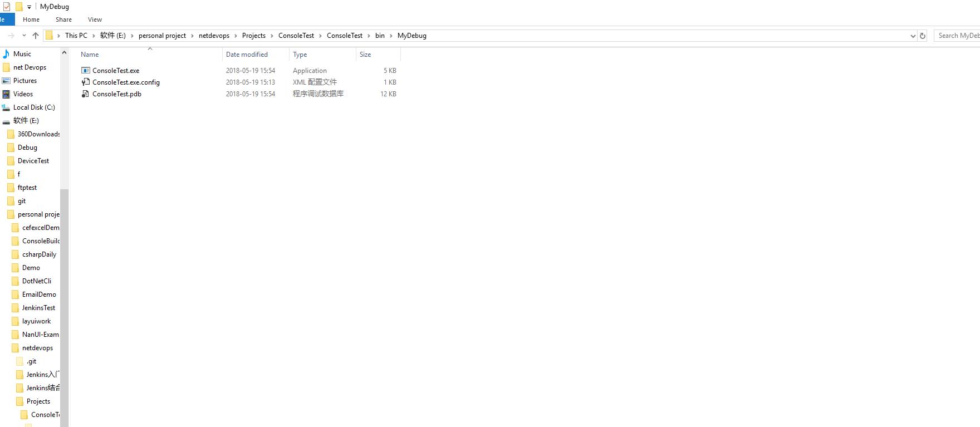Expand chevron after personal project in breadcrumb

(x=192, y=36)
